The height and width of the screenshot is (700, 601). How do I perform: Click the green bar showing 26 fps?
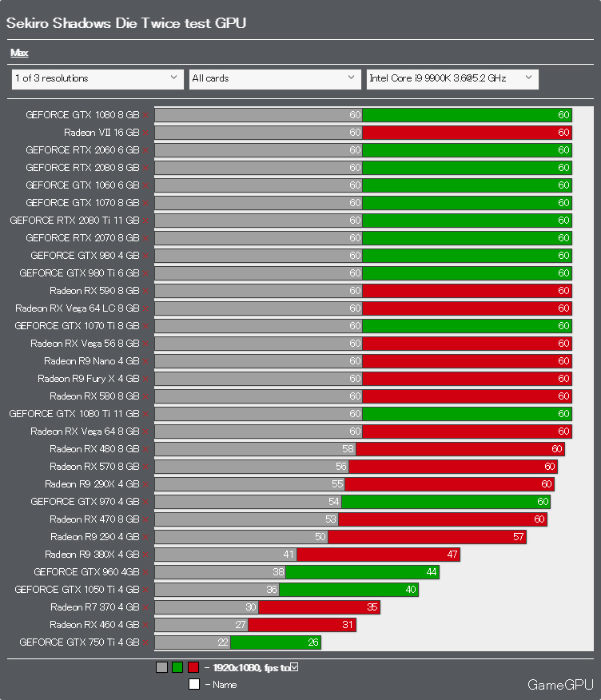pos(276,642)
